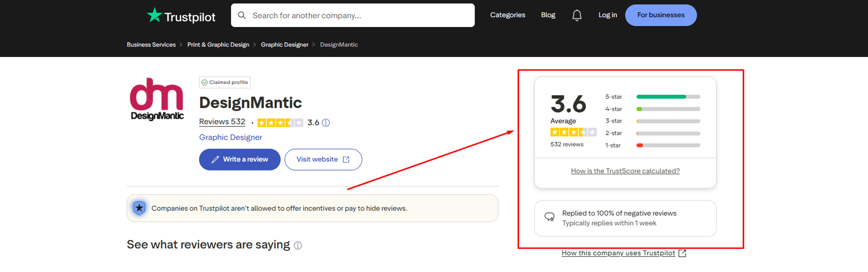Open the Reviews 532 link
Image resolution: width=868 pixels, height=272 pixels.
click(222, 122)
